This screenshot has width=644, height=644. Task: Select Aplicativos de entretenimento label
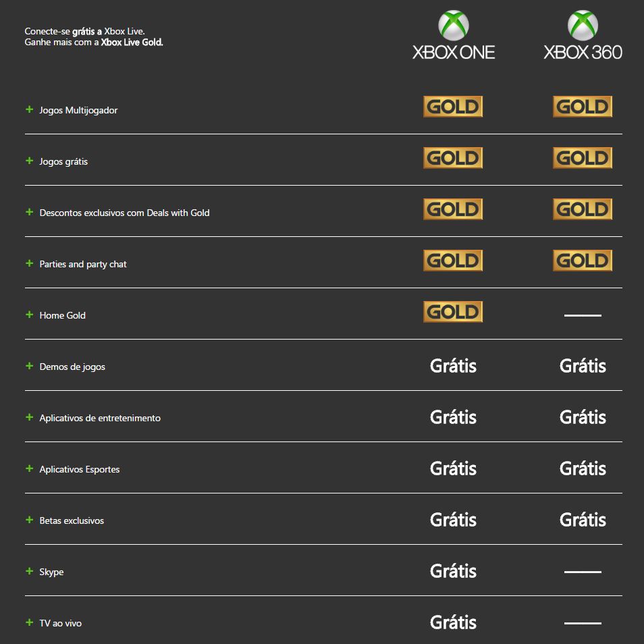[100, 418]
